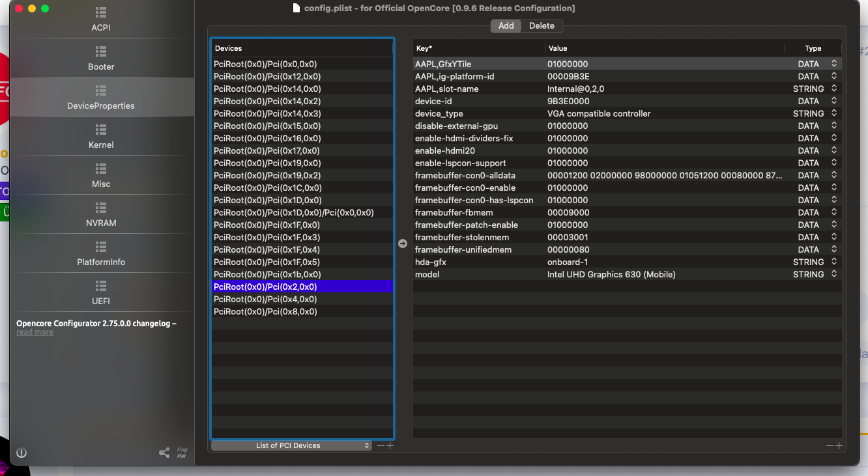Click the PayPal donate icon
This screenshot has height=476, width=868.
182,453
